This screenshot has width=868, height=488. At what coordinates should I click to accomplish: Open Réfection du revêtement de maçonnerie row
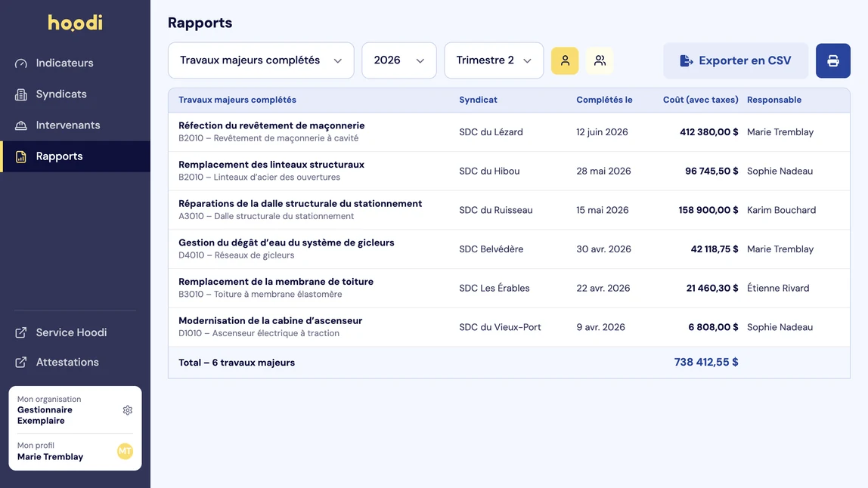[509, 132]
